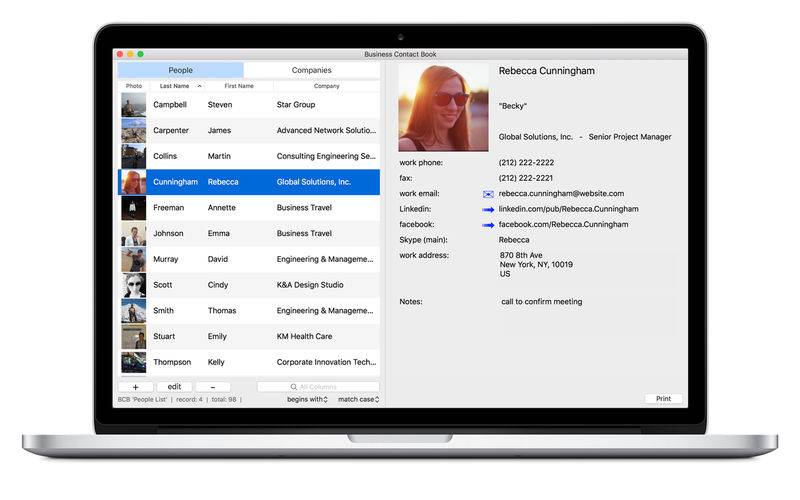Screen dimensions: 800x500
Task: Click the Consulting Engineering Se... company cell
Action: 326,156
